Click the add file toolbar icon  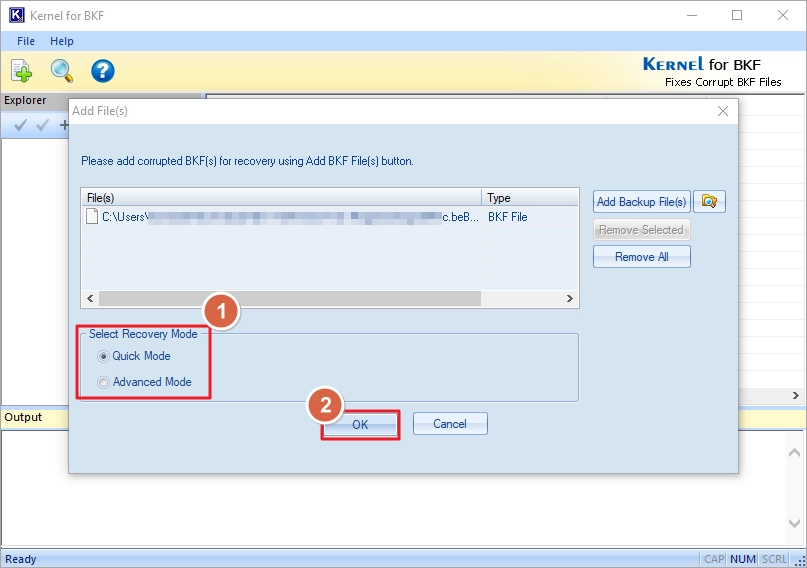pyautogui.click(x=21, y=71)
